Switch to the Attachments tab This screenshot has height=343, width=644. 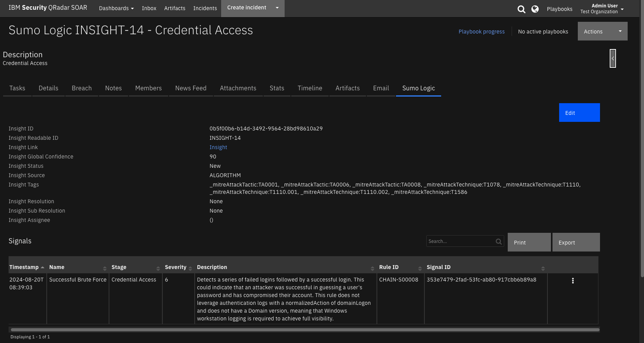tap(238, 88)
